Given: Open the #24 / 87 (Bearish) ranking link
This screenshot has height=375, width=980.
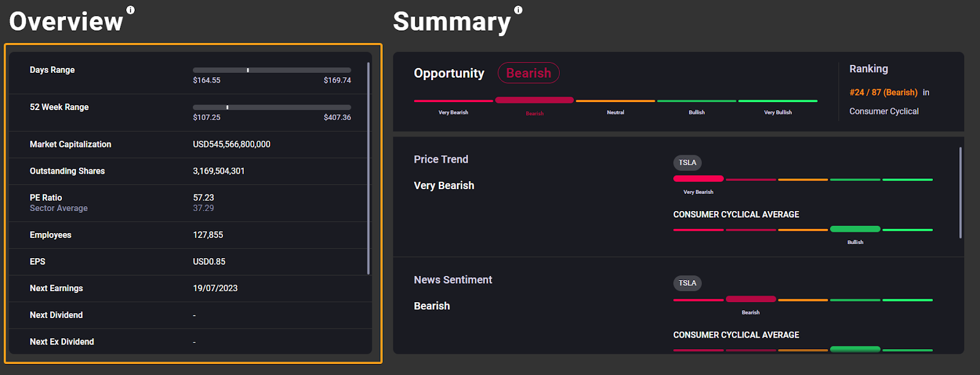Looking at the screenshot, I should point(883,92).
